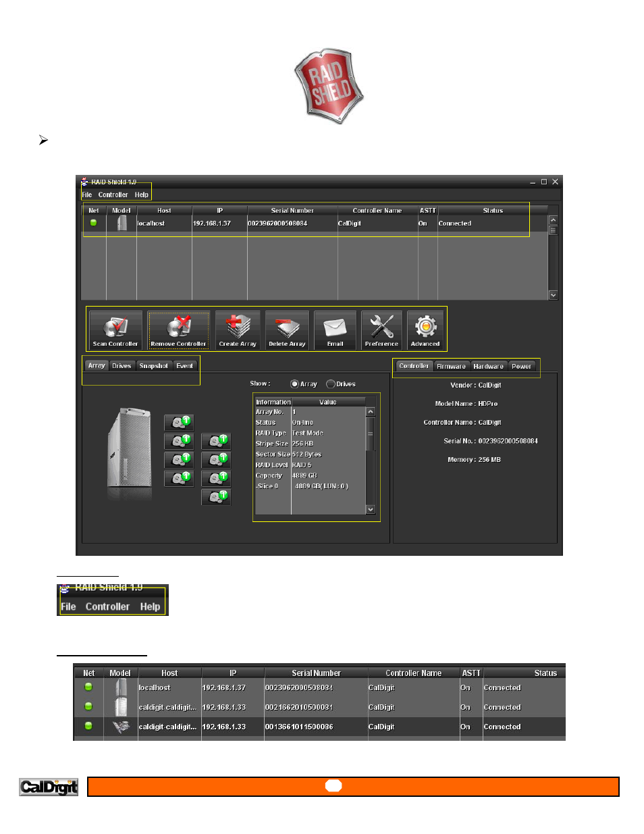Image resolution: width=644 pixels, height=834 pixels.
Task: Click the Slice 0 value 4889 GB( LUN : 0 )
Action: tap(321, 486)
